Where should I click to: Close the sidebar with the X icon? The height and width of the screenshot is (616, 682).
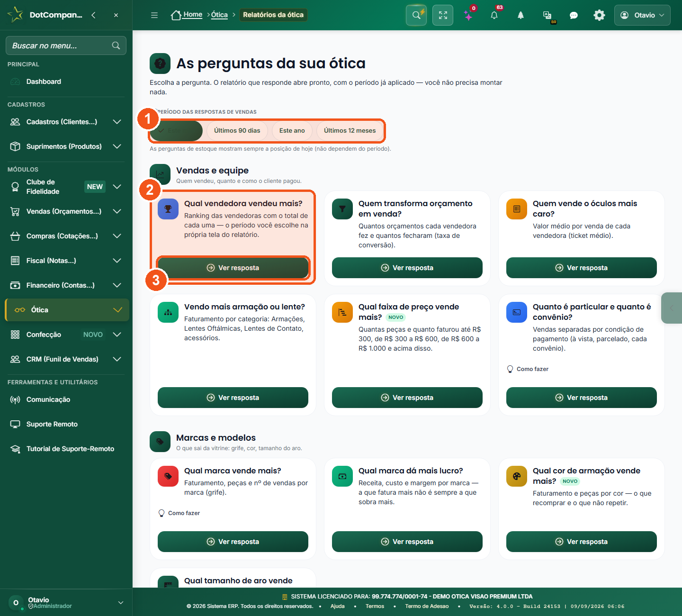116,15
